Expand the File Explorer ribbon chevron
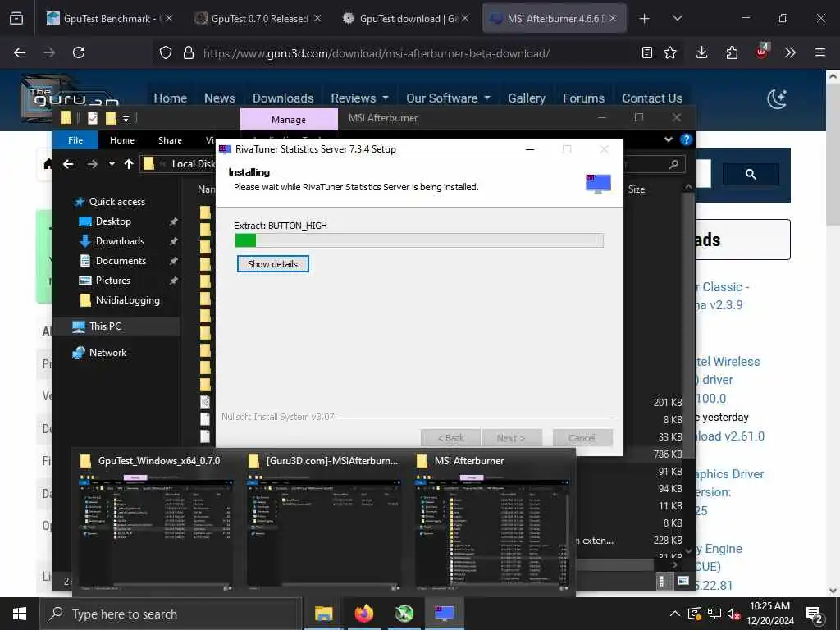The height and width of the screenshot is (630, 840). pyautogui.click(x=669, y=139)
